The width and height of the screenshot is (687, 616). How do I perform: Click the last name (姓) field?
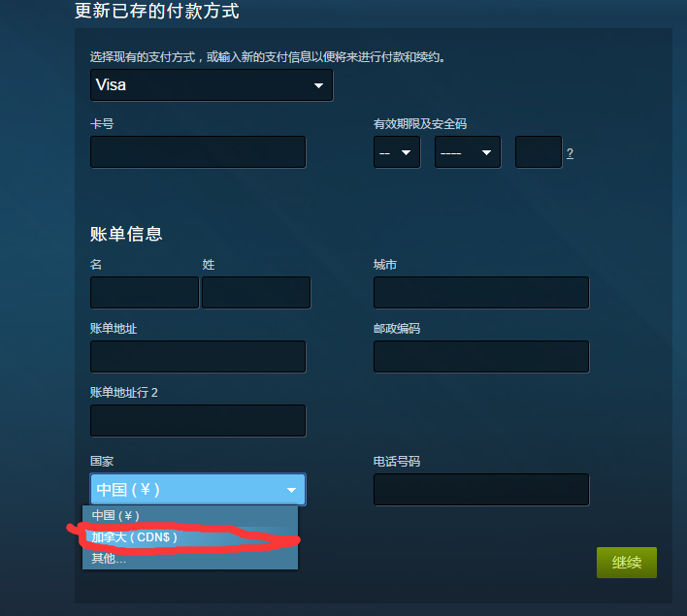[256, 292]
